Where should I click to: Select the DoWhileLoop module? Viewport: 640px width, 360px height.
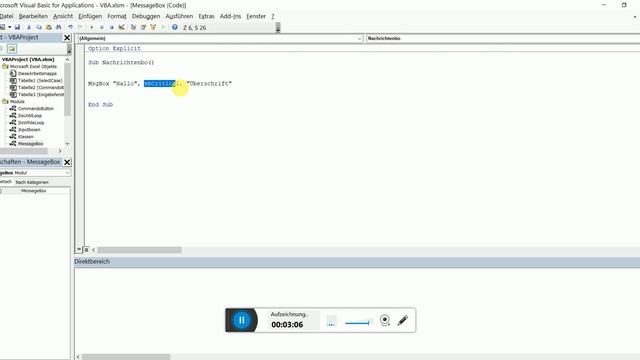31,122
